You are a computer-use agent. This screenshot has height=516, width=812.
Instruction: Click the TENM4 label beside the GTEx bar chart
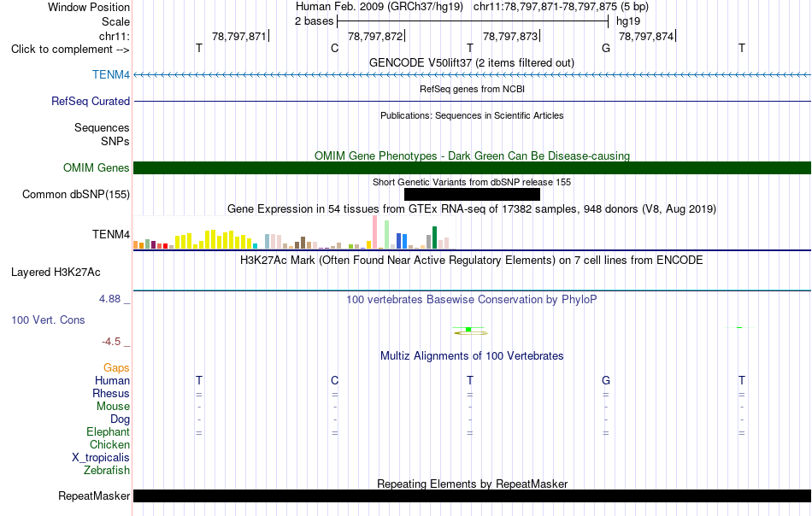(x=111, y=234)
